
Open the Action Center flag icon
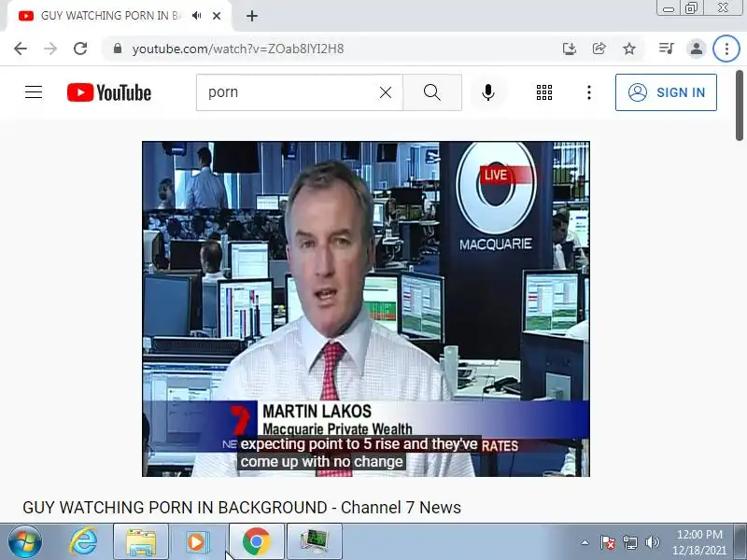click(608, 542)
